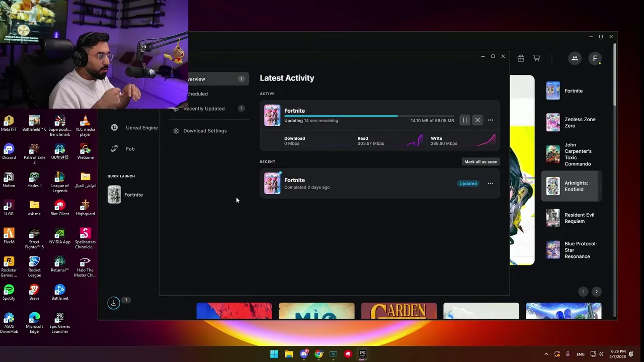Open the Spotify desktop icon
Screen dimensions: 644x362
tap(9, 292)
